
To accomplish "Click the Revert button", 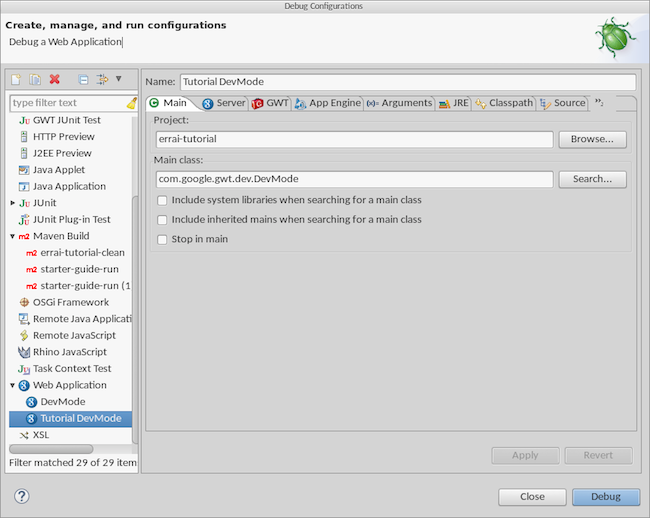I will 598,455.
